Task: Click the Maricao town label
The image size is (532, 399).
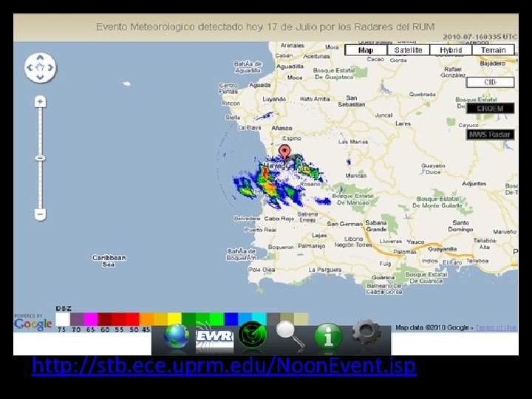Action: [x=356, y=176]
